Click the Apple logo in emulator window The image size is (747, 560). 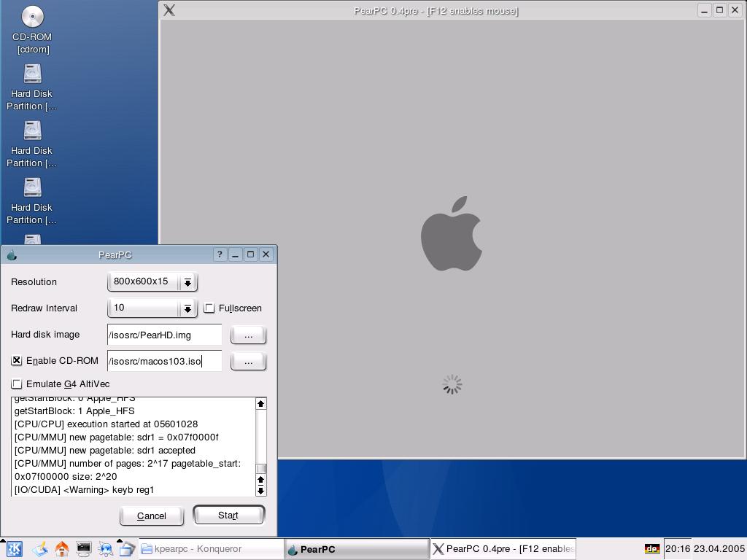pyautogui.click(x=451, y=234)
